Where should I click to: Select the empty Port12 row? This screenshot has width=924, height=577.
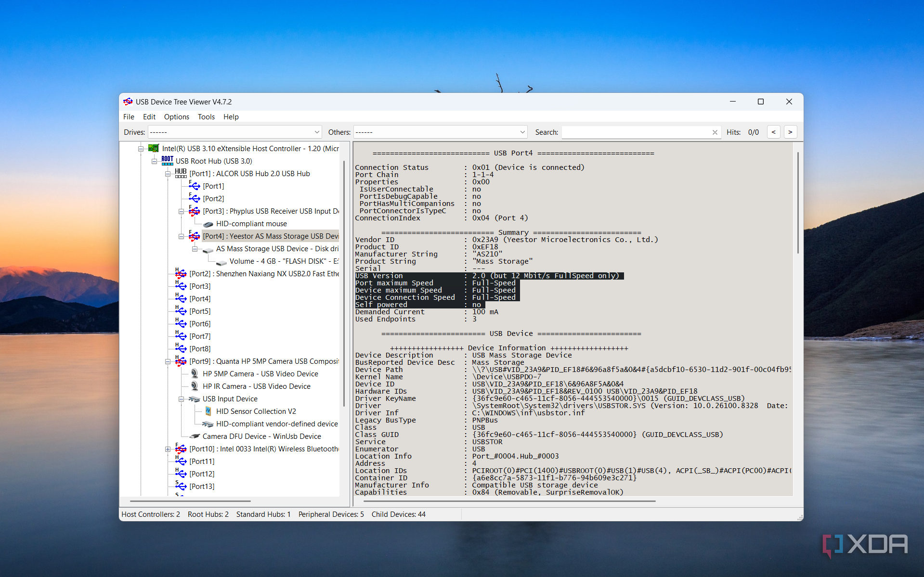[202, 474]
